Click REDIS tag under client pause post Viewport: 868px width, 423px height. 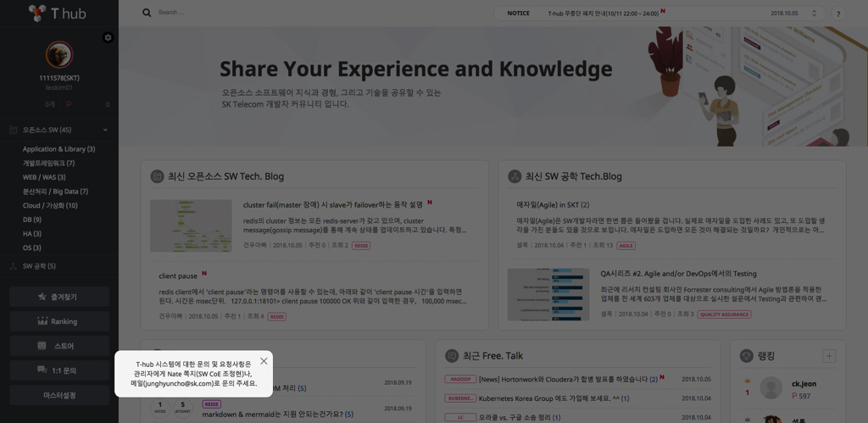[277, 317]
